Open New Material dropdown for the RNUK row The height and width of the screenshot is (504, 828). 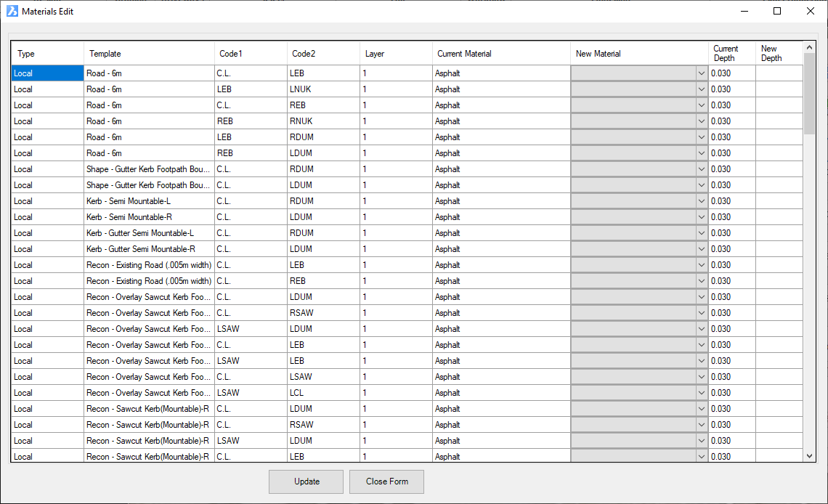702,121
